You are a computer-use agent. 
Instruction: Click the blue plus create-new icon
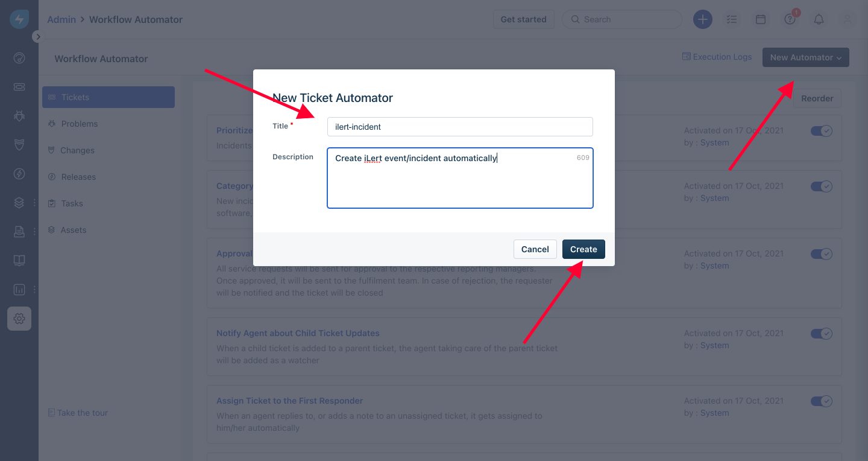coord(702,19)
